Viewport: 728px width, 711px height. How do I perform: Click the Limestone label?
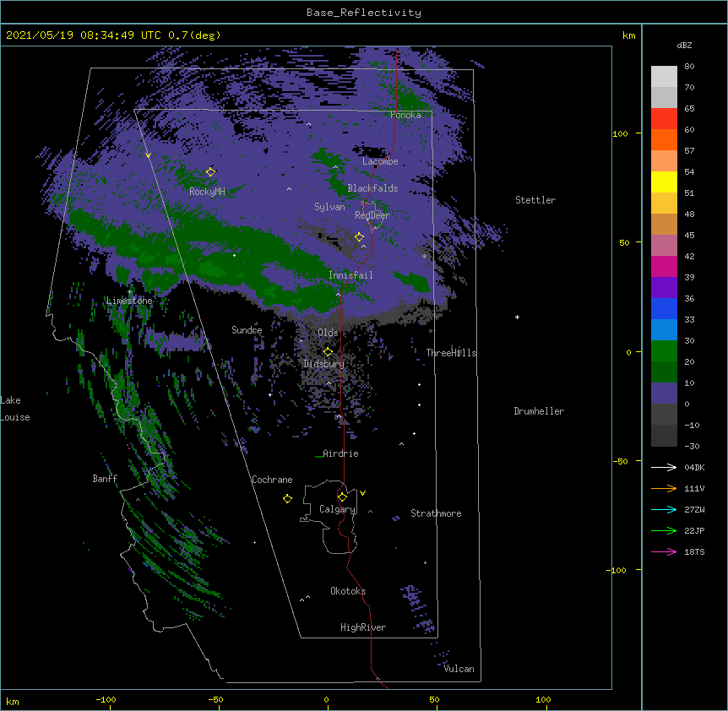pos(129,301)
